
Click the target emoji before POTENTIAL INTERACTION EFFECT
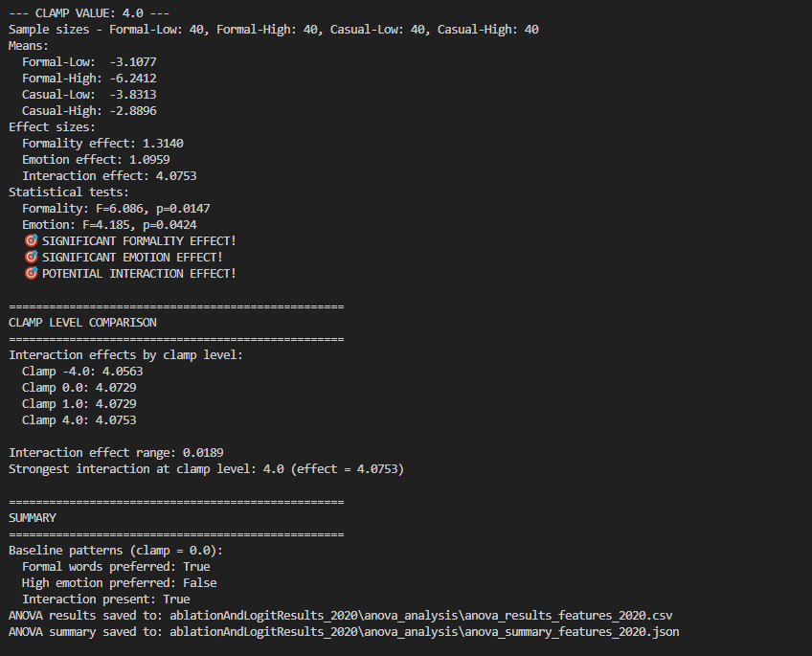click(32, 273)
